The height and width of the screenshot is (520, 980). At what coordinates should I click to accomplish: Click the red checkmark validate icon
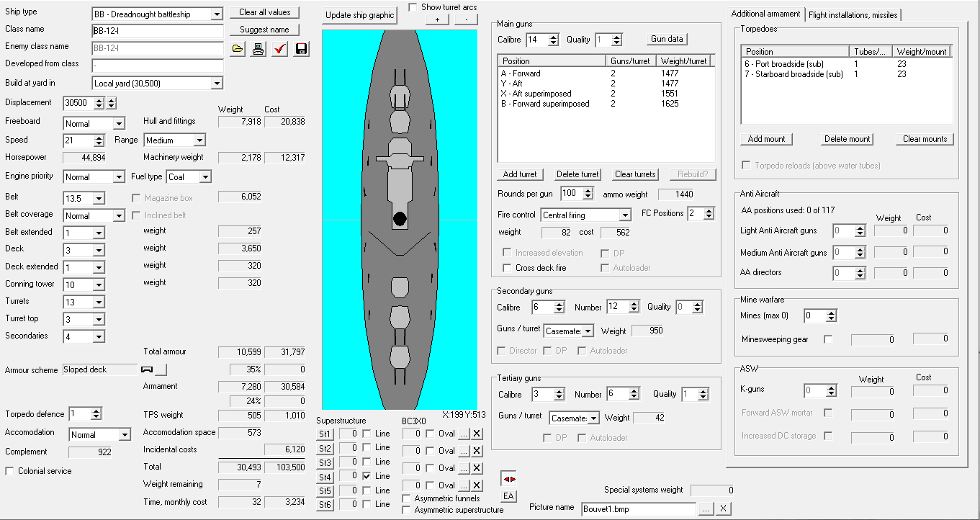[x=280, y=49]
